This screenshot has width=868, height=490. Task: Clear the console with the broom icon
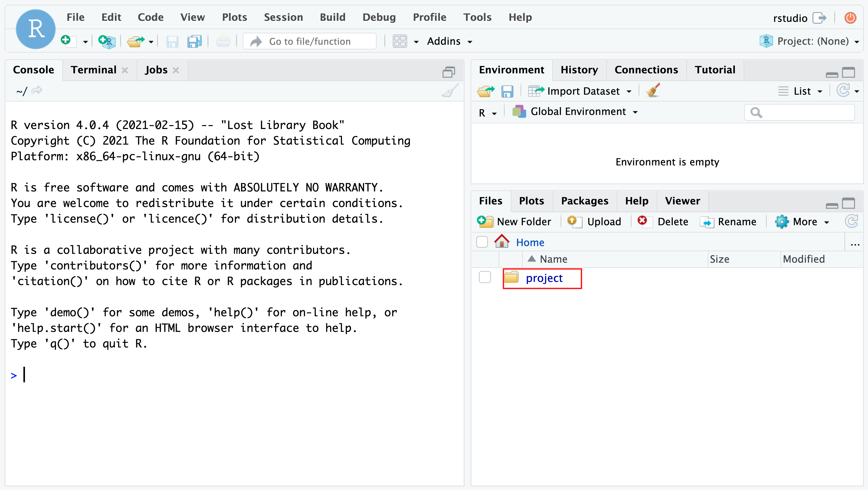coord(450,91)
